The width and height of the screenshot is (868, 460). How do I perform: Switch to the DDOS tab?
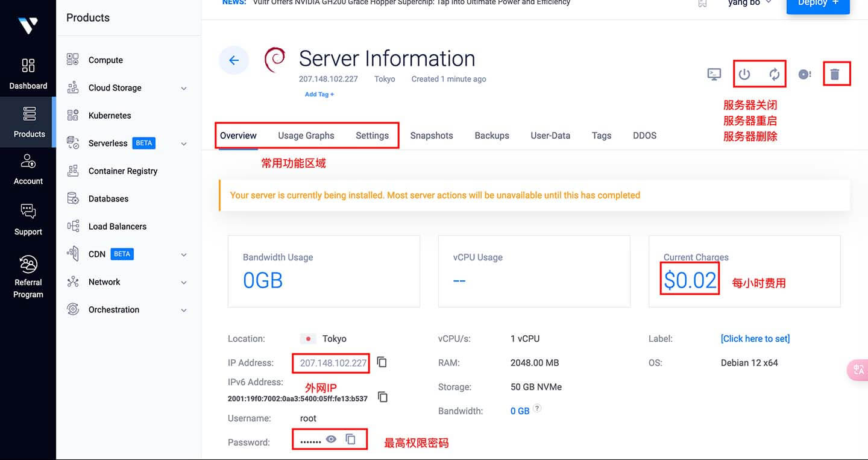(644, 135)
